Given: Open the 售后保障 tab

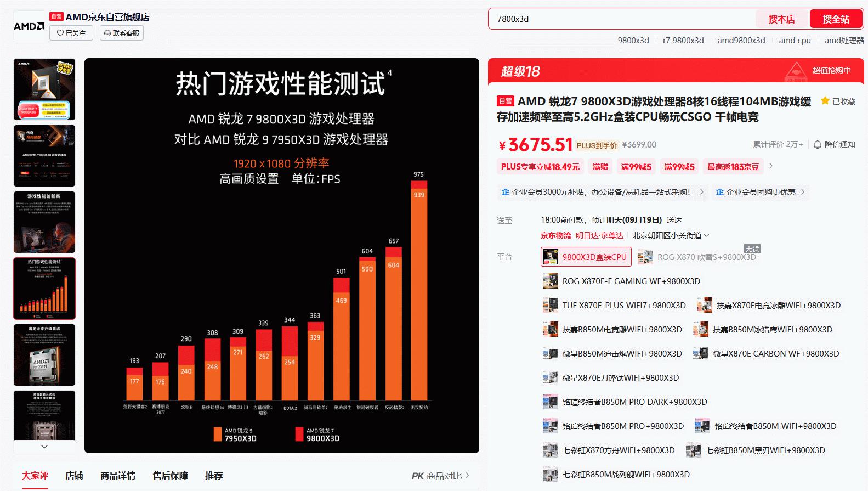Looking at the screenshot, I should [170, 476].
